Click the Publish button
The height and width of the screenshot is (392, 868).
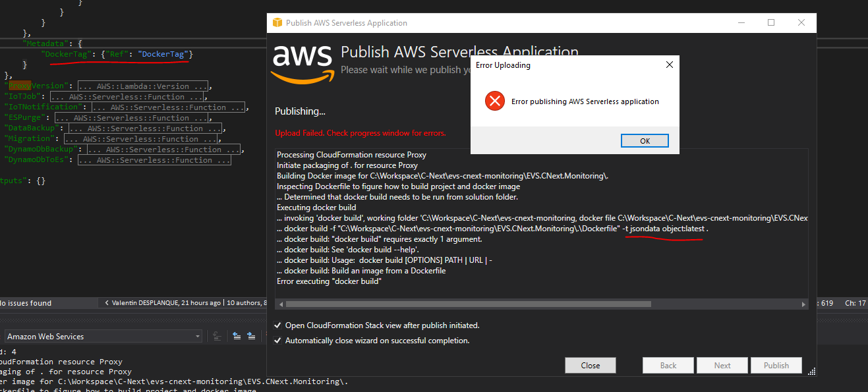[x=776, y=365]
